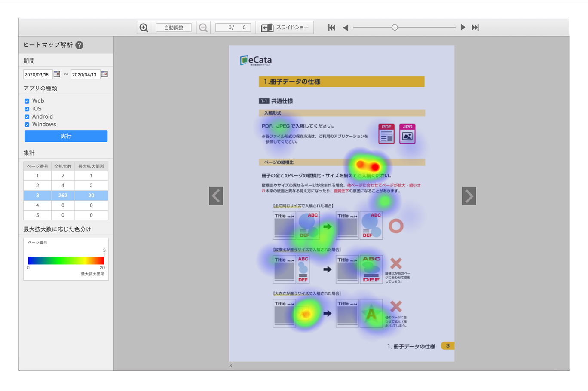Click the page position slider handle
The width and height of the screenshot is (588, 391).
395,27
